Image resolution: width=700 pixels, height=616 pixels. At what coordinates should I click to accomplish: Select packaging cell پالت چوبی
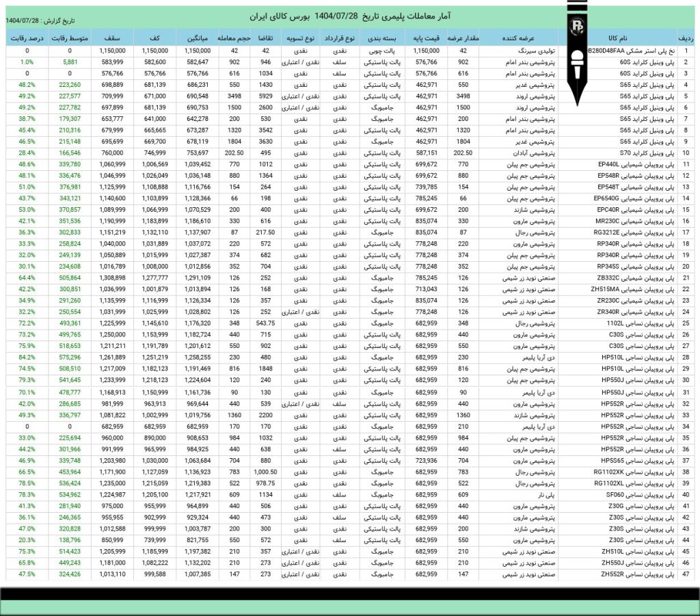pyautogui.click(x=382, y=51)
